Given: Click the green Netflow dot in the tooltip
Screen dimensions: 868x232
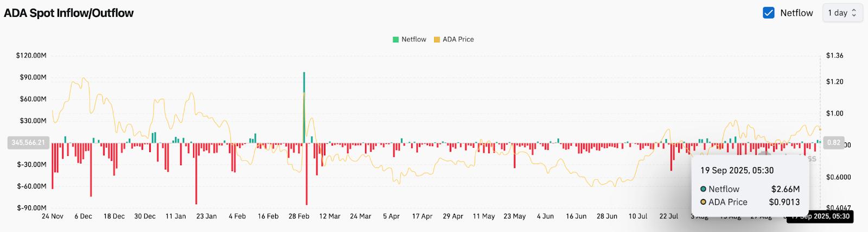Looking at the screenshot, I should pyautogui.click(x=703, y=189).
